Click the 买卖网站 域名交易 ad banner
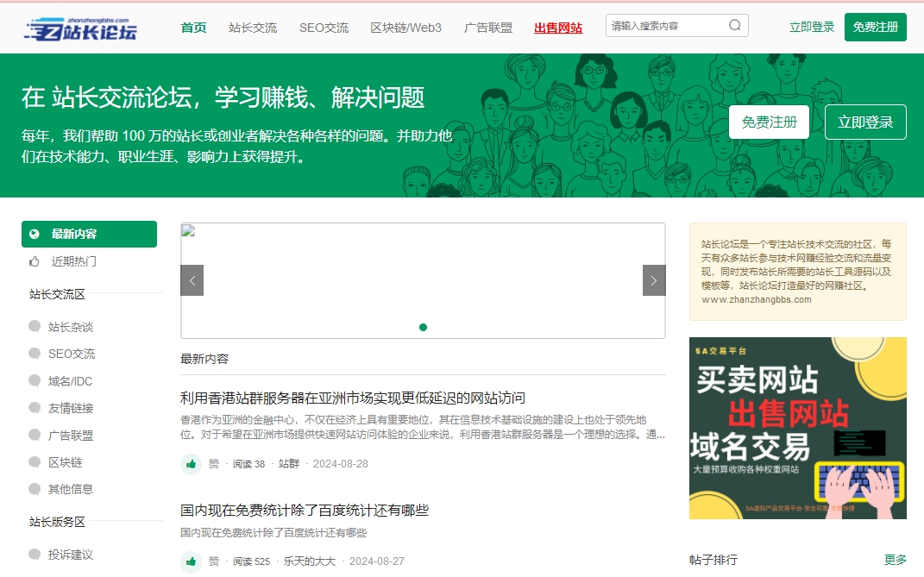924x577 pixels. (798, 428)
